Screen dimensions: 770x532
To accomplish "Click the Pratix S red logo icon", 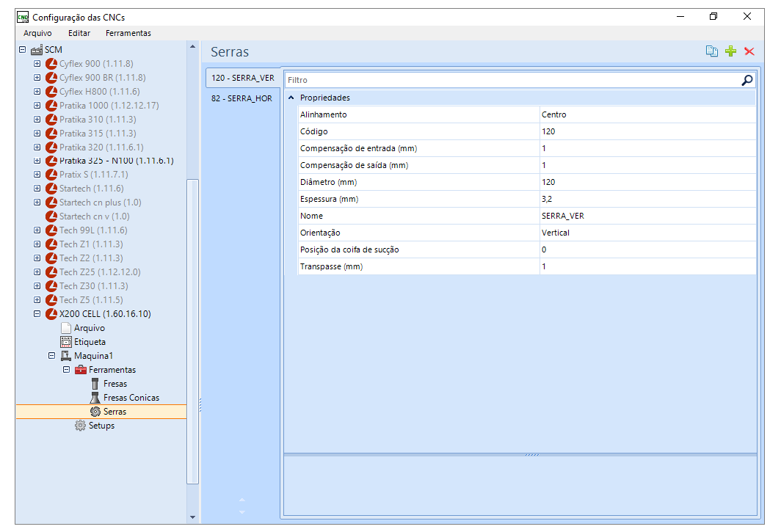I will [x=51, y=175].
